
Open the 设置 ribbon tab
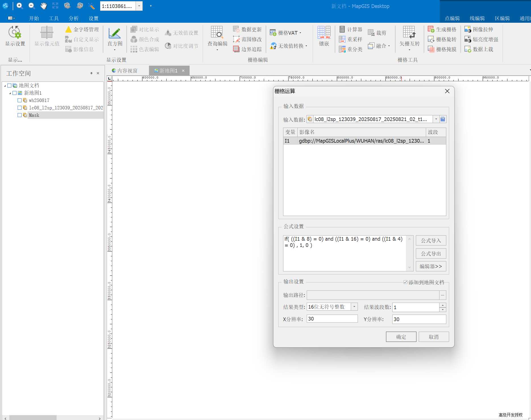click(x=94, y=18)
